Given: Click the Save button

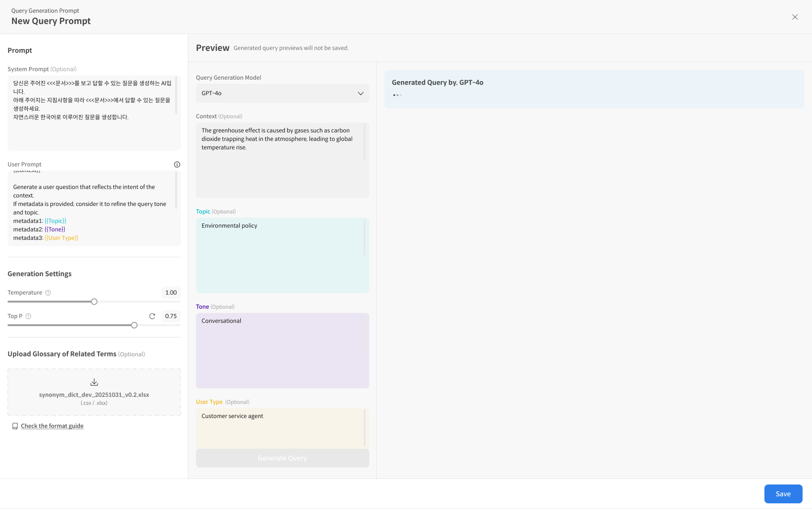Looking at the screenshot, I should 783,494.
